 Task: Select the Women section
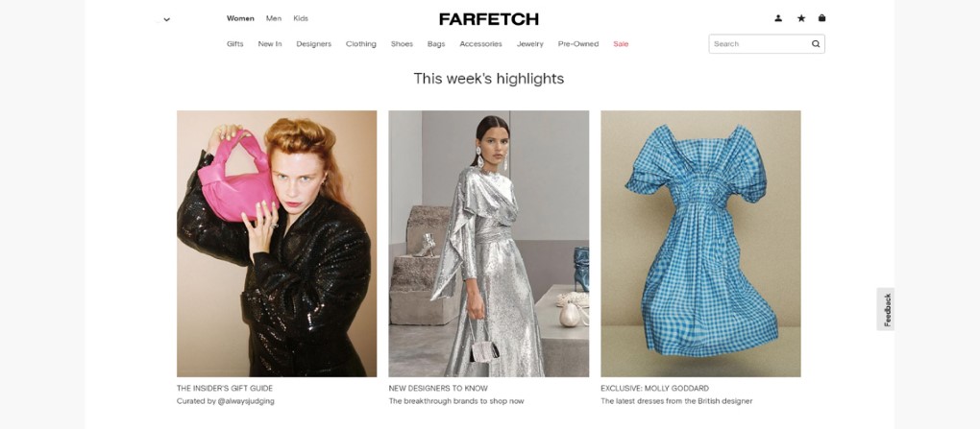click(x=240, y=18)
